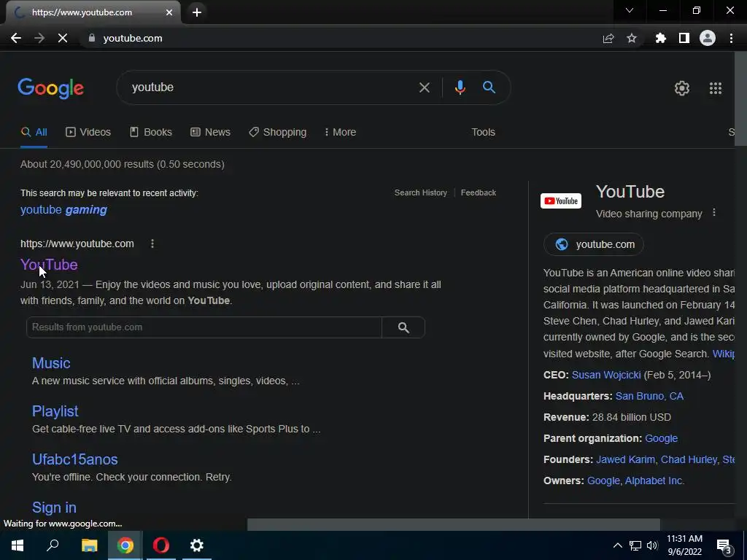
Task: Open the Alphabet Inc. link
Action: click(x=654, y=481)
